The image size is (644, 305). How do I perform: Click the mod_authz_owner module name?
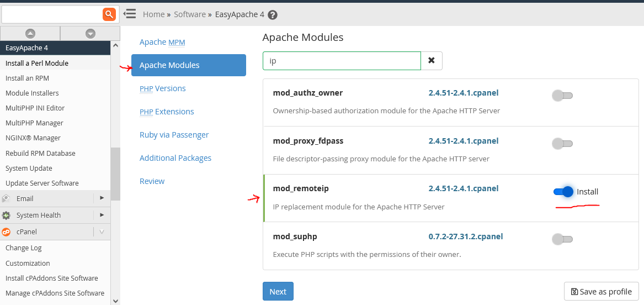(x=307, y=93)
